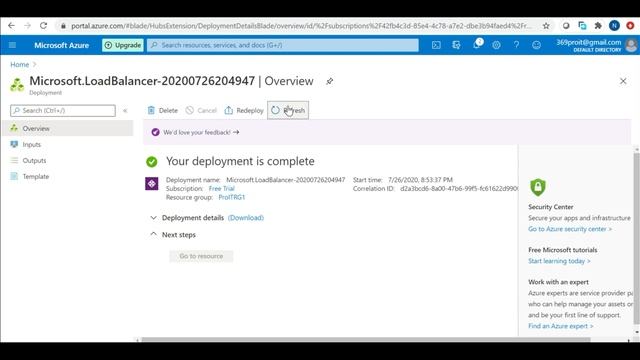640x360 pixels.
Task: Open Azure portal settings gear
Action: click(496, 45)
